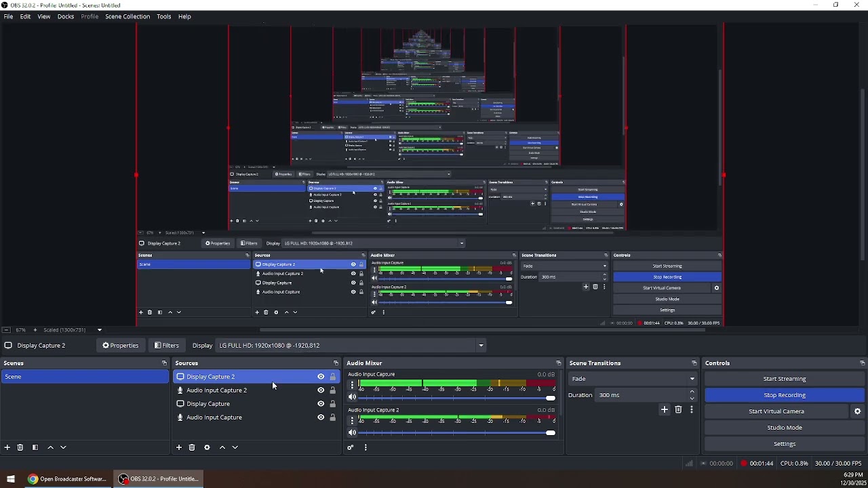Select the Scene item in Scenes list
This screenshot has width=868, height=488.
tap(85, 377)
